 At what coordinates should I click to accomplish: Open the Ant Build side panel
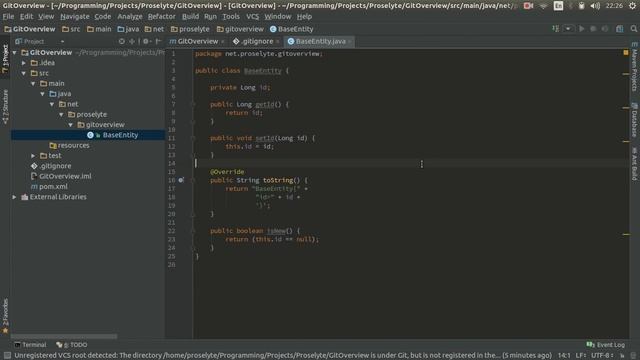pos(634,163)
